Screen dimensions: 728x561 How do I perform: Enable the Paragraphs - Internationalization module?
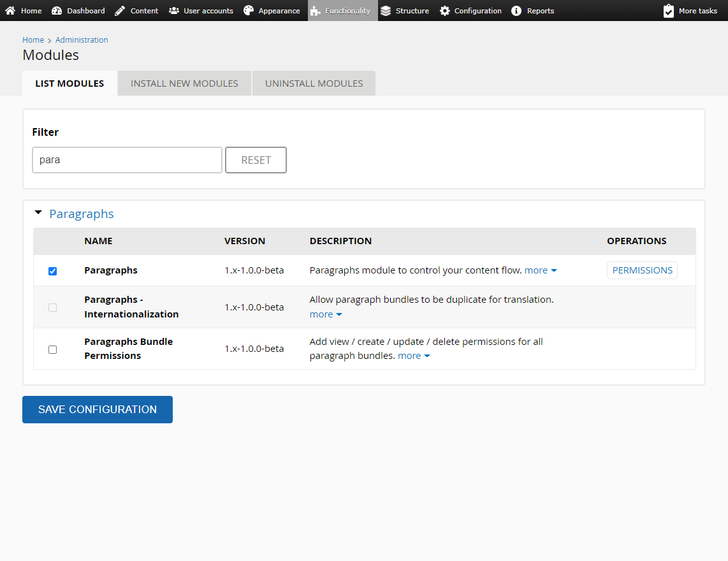(x=52, y=307)
